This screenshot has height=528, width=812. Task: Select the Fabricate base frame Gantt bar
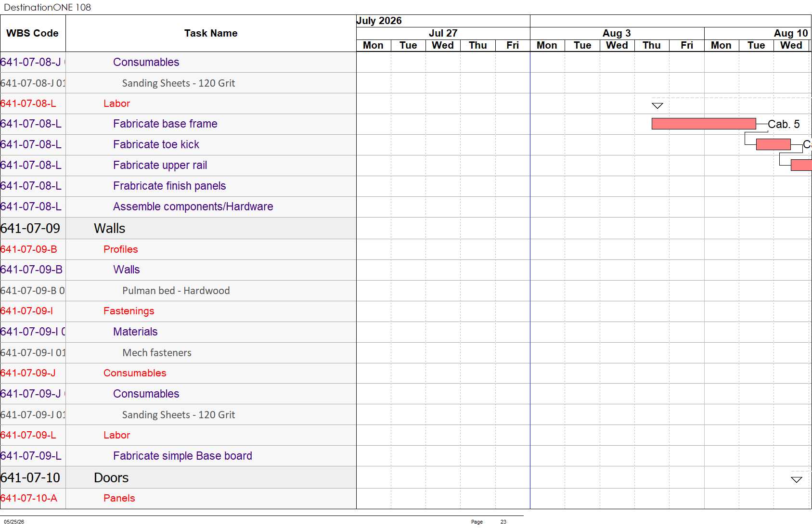704,124
